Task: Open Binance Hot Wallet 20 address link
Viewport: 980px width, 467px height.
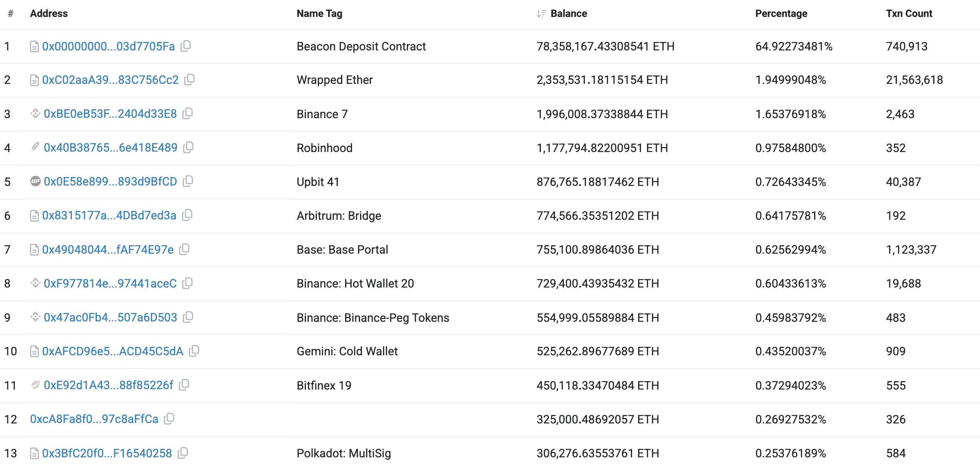Action: click(x=110, y=284)
